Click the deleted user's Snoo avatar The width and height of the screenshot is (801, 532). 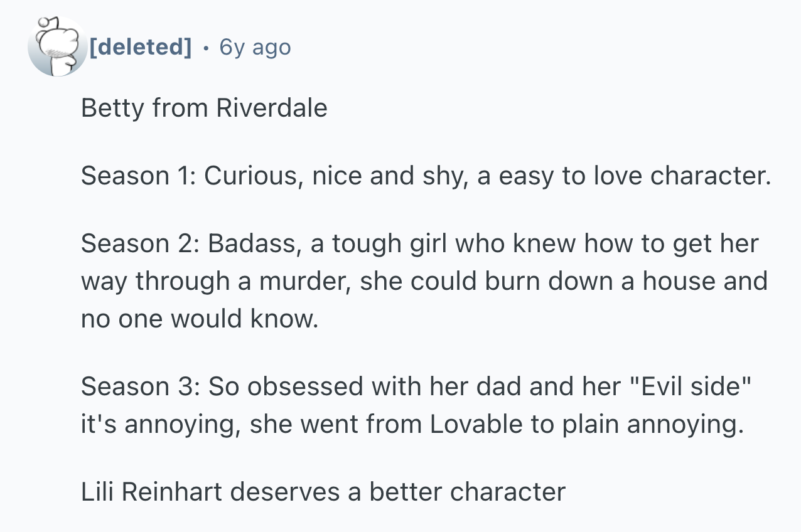point(56,46)
